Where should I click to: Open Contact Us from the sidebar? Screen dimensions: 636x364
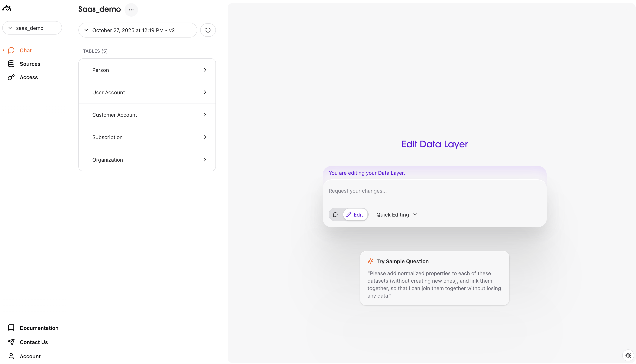coord(33,342)
